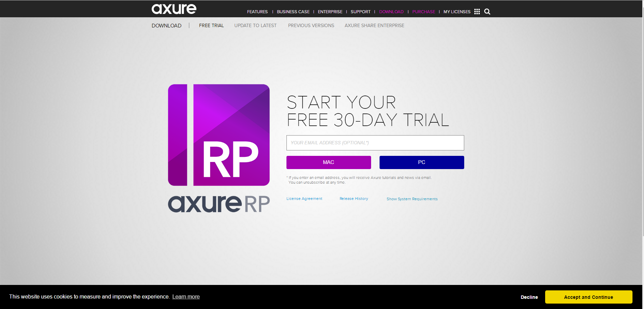Click the email tutorials disclaimer text
This screenshot has height=309, width=644.
click(x=359, y=180)
